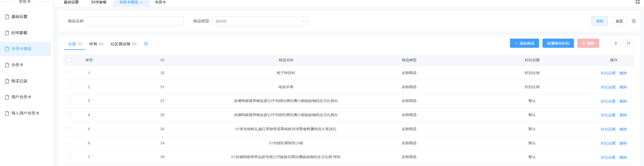This screenshot has height=166, width=644.
Task: Open search form settings gear beside 重置
Action: click(634, 21)
